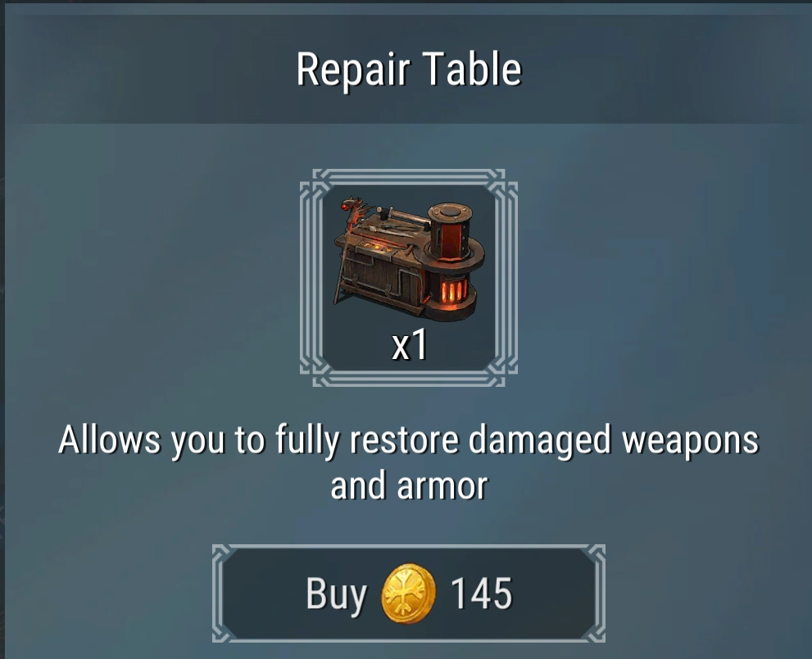Click the x1 quantity label

pyautogui.click(x=409, y=345)
